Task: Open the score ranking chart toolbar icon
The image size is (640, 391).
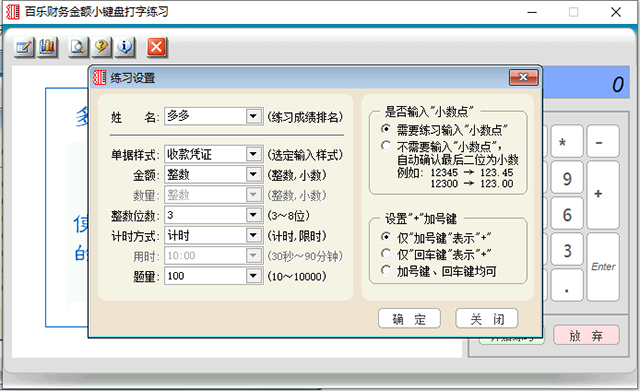Action: [47, 47]
